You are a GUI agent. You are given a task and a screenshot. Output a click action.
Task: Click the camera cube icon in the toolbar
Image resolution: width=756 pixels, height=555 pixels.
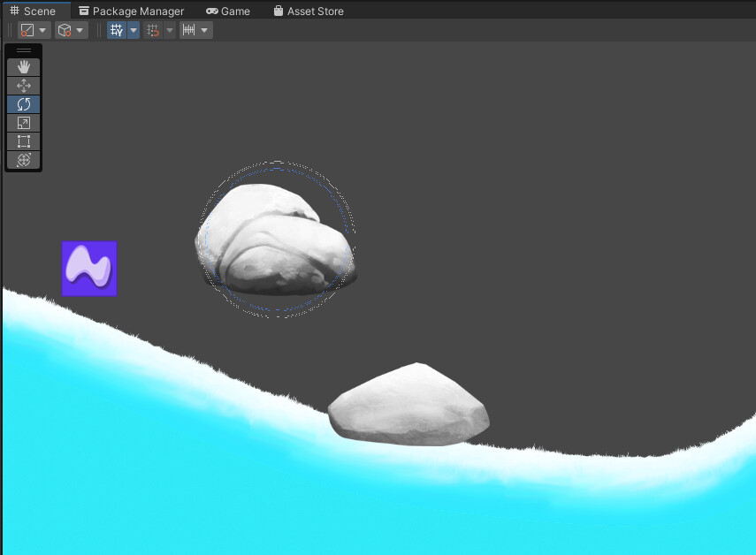[64, 29]
